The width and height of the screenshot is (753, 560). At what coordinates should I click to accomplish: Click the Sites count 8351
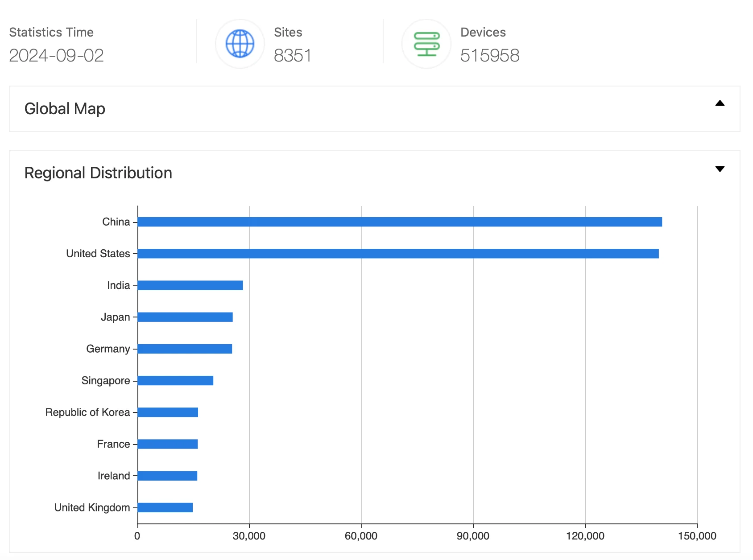293,55
